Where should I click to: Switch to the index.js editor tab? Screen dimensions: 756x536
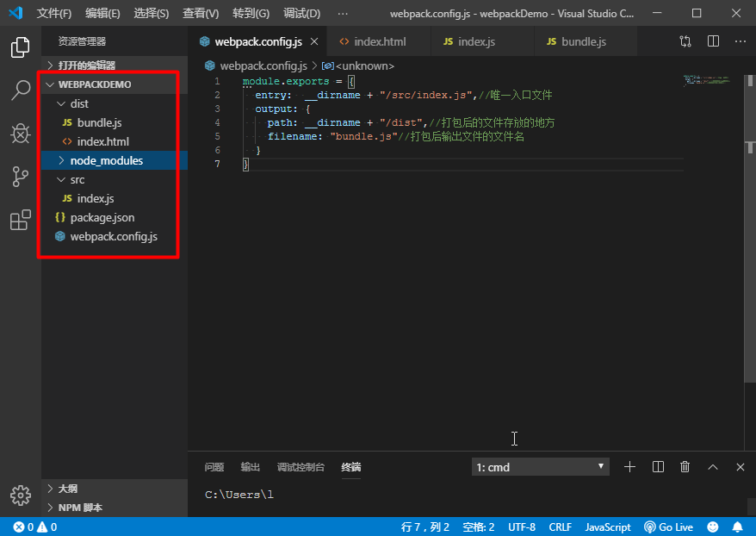coord(482,42)
